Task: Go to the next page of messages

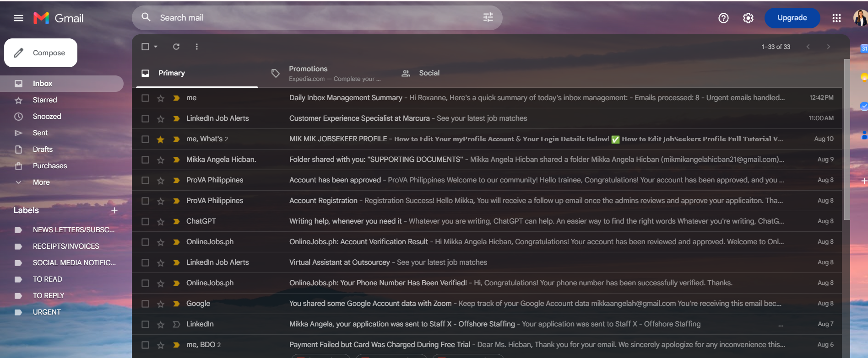Action: click(828, 47)
